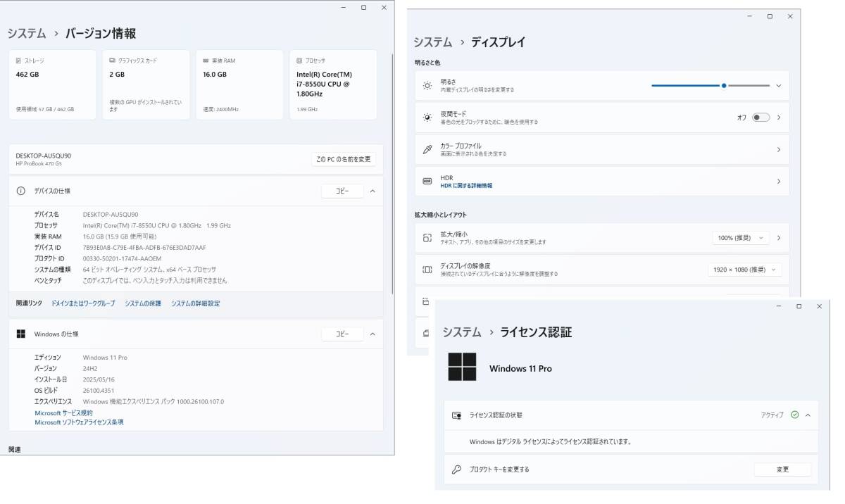Click device ID value 7B93E0AB-C79E-4FBA-ADFB-676E3DAD7AAF
The width and height of the screenshot is (845, 504).
(x=144, y=248)
